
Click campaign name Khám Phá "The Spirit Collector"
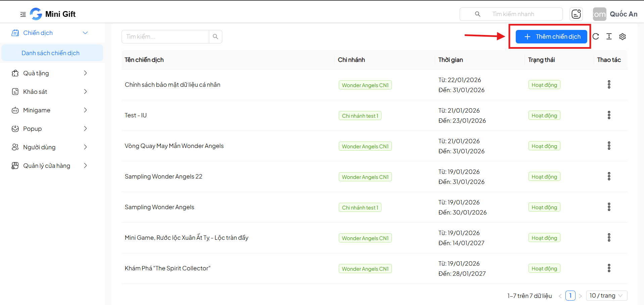168,268
